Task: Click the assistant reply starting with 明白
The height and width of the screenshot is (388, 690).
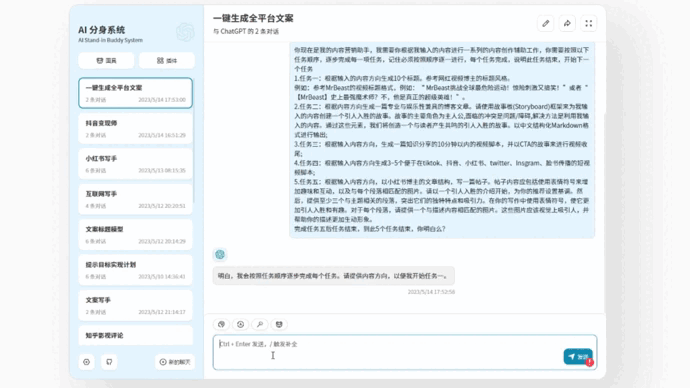Action: pos(334,276)
